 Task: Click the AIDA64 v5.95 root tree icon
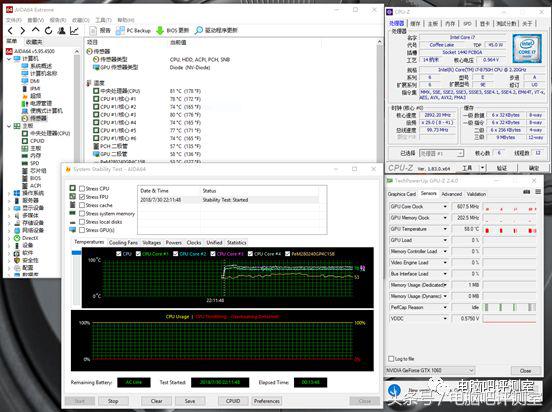point(10,51)
